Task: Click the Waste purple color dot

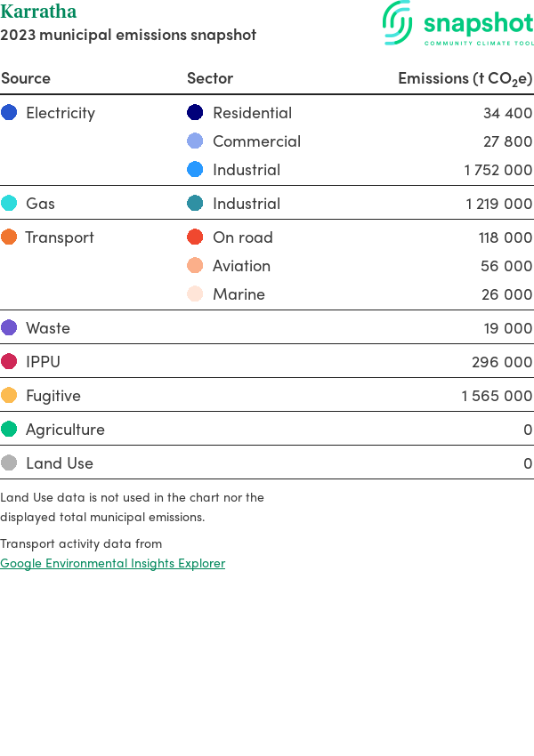Action: click(9, 328)
